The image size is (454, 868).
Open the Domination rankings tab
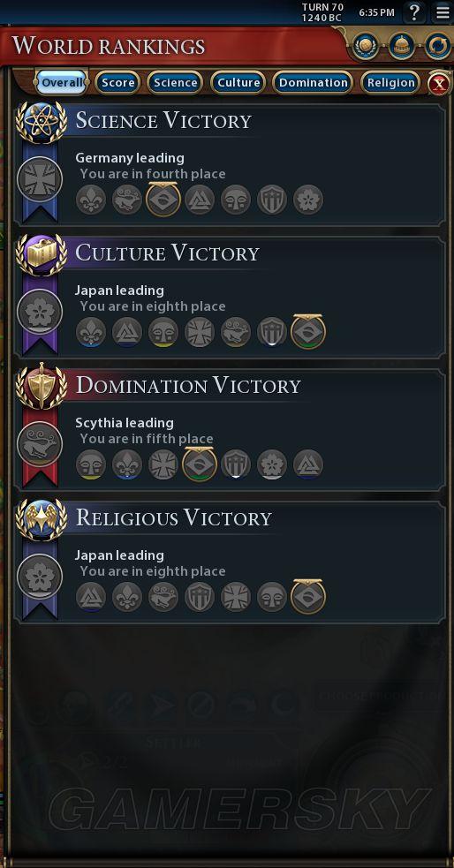(313, 83)
